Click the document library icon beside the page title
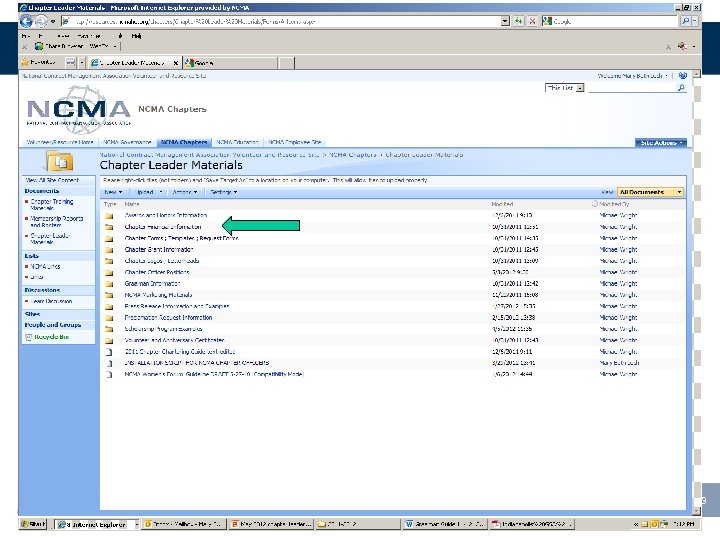The height and width of the screenshot is (540, 720). pyautogui.click(x=60, y=161)
